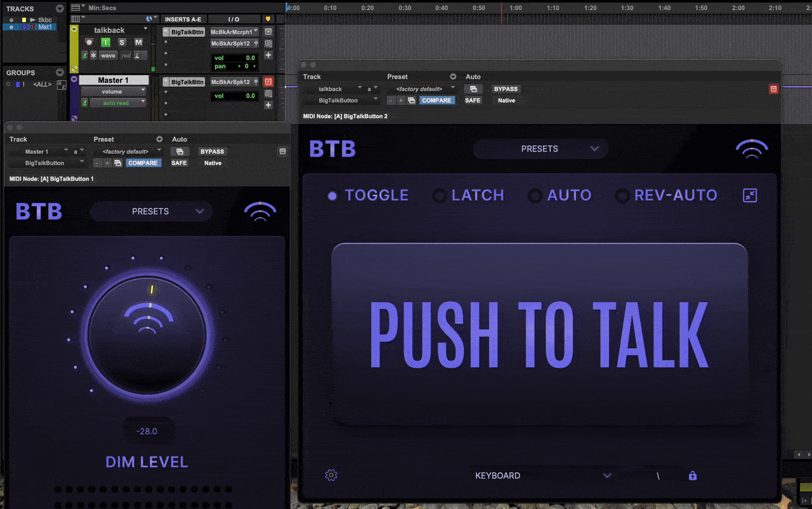Click the wireless signal icon in Master 1 BTB
The width and height of the screenshot is (812, 509).
(x=260, y=212)
